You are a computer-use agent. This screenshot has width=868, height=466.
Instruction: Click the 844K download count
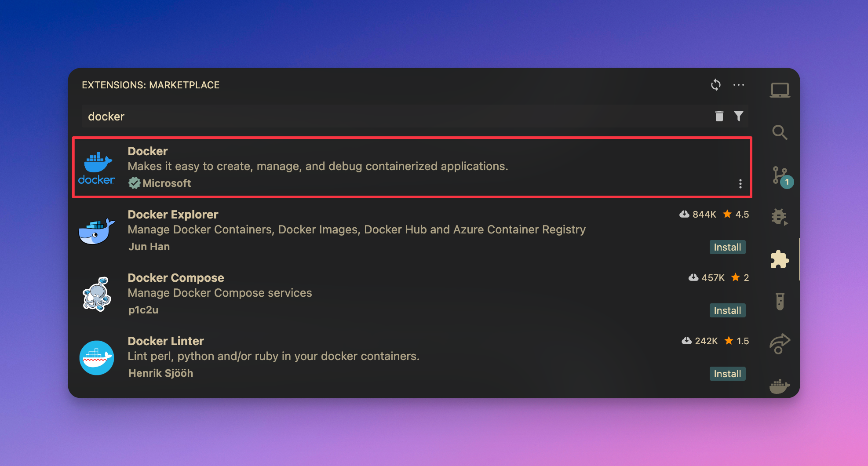pyautogui.click(x=698, y=214)
